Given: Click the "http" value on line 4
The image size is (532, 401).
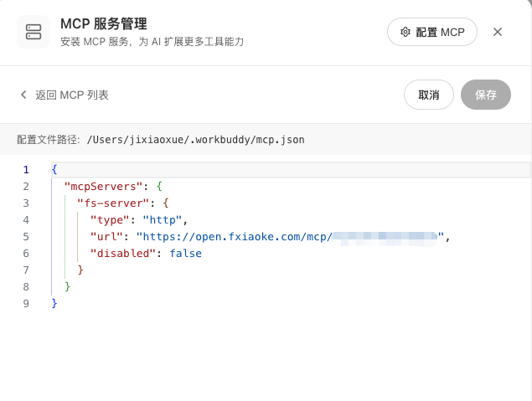Looking at the screenshot, I should click(x=163, y=219).
